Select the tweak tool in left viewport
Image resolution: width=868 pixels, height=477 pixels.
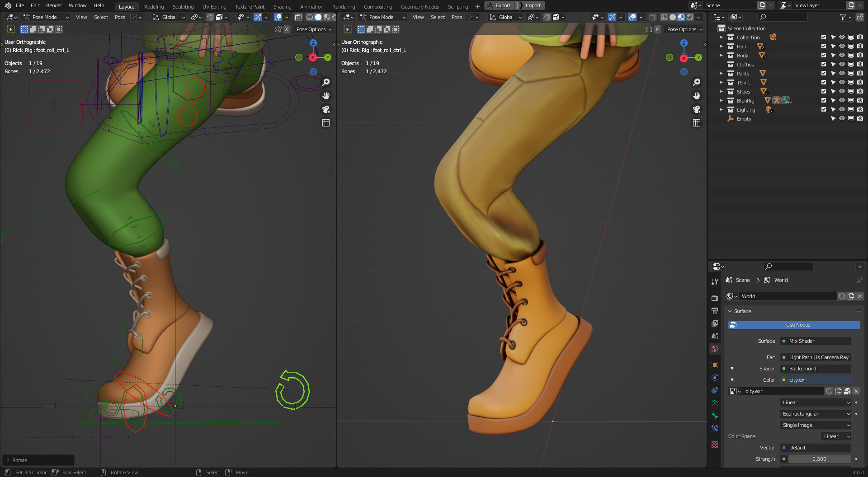click(11, 29)
